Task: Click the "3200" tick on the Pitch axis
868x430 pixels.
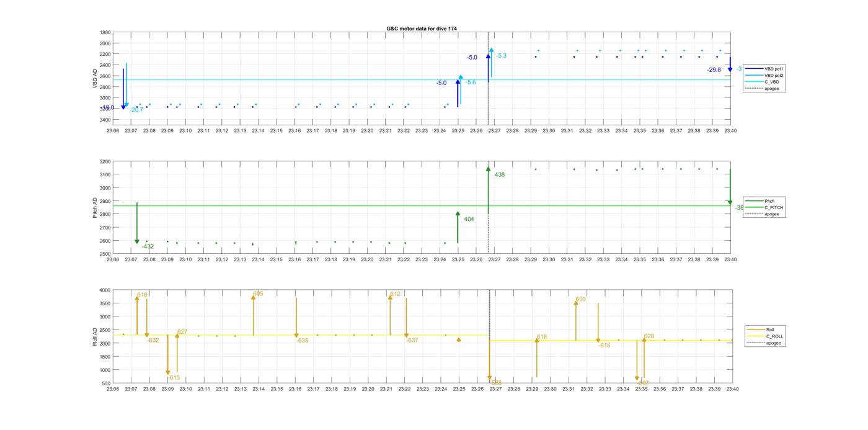Action: pos(105,161)
